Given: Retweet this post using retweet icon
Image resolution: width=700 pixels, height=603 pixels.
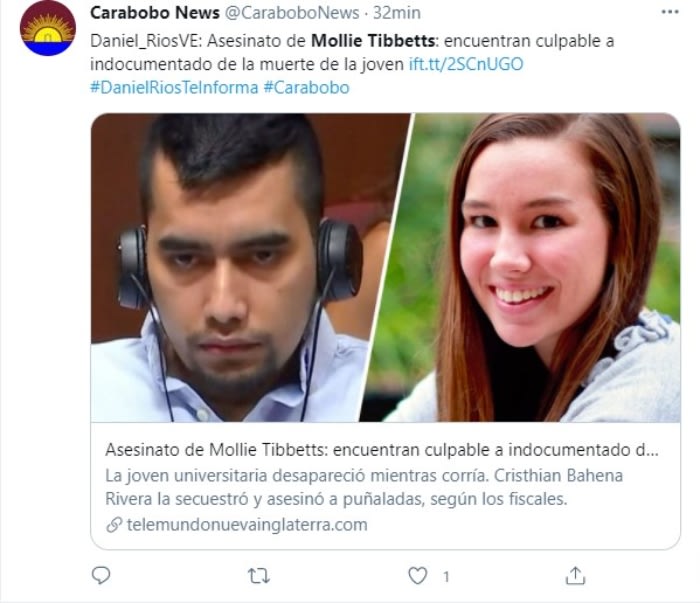Looking at the screenshot, I should [x=259, y=576].
